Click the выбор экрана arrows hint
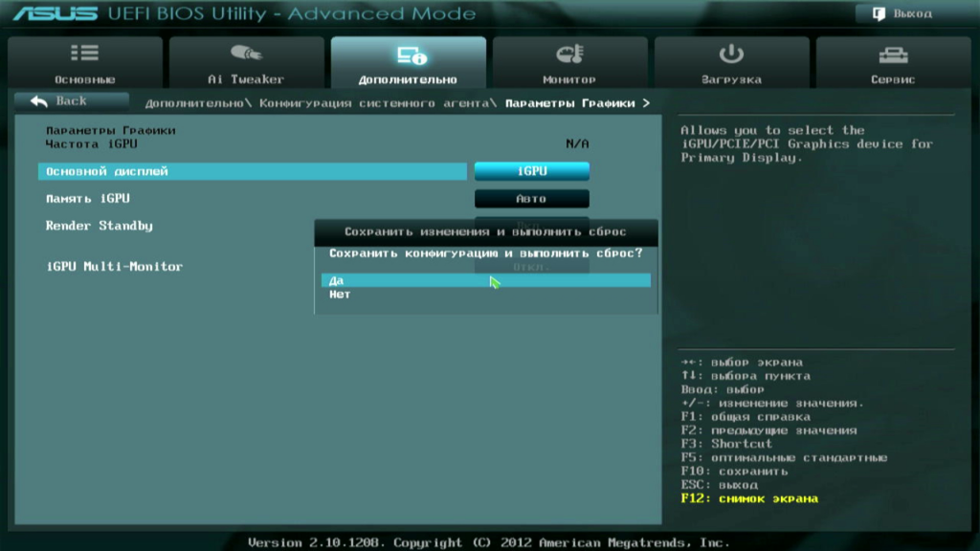 click(x=742, y=363)
